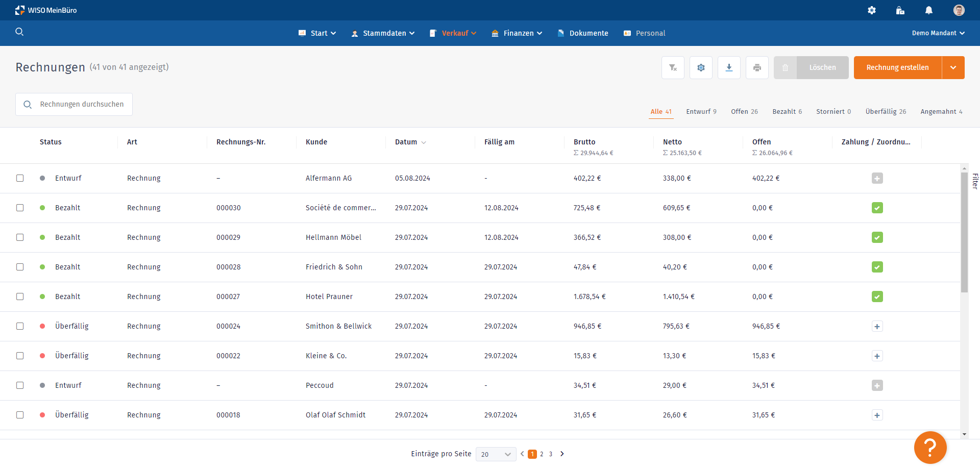The height and width of the screenshot is (469, 980).
Task: Click payment checkmark for invoice 000027
Action: coord(877,297)
